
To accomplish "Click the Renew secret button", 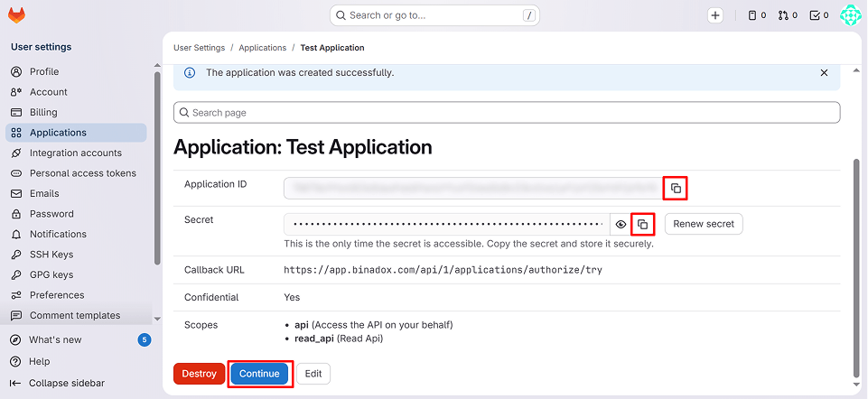I will 704,224.
